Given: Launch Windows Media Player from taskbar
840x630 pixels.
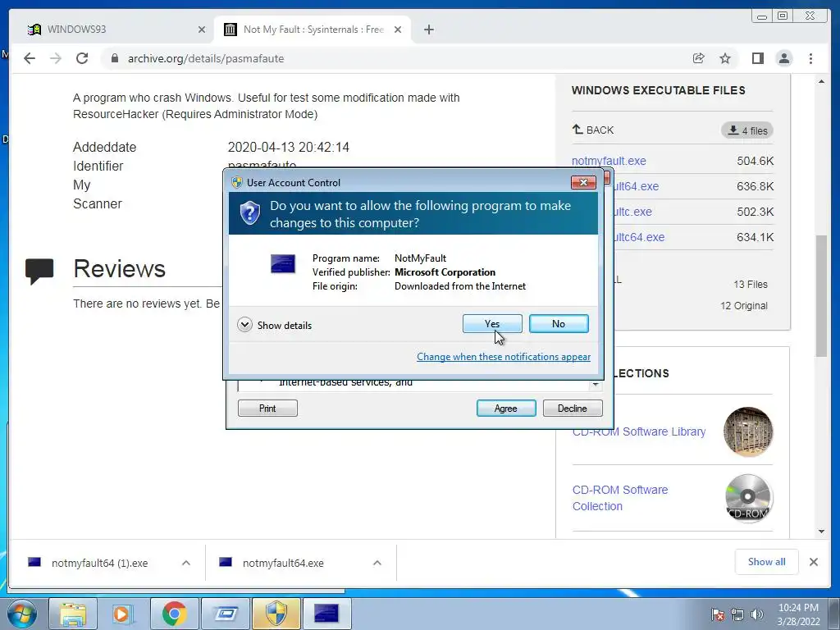Looking at the screenshot, I should tap(123, 614).
